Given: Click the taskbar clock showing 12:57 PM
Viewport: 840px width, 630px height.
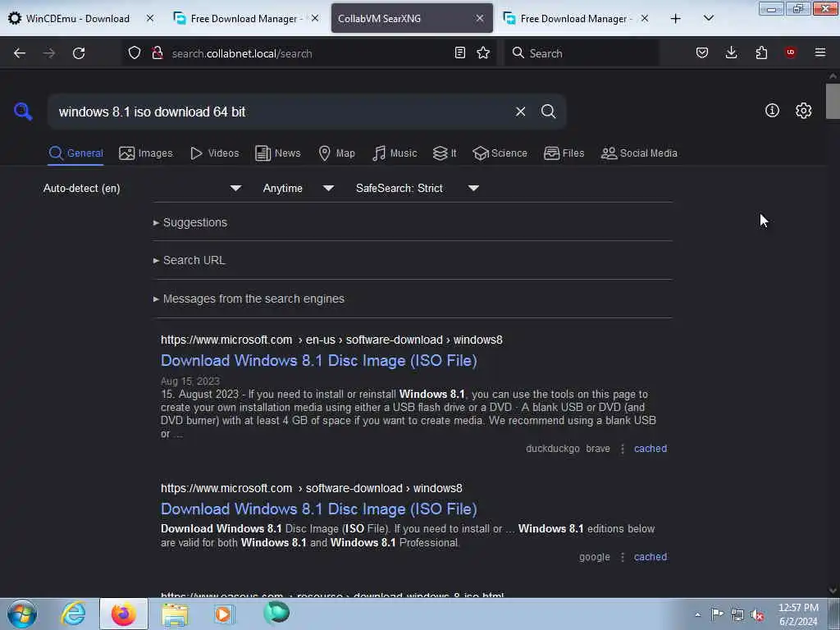Looking at the screenshot, I should (798, 614).
